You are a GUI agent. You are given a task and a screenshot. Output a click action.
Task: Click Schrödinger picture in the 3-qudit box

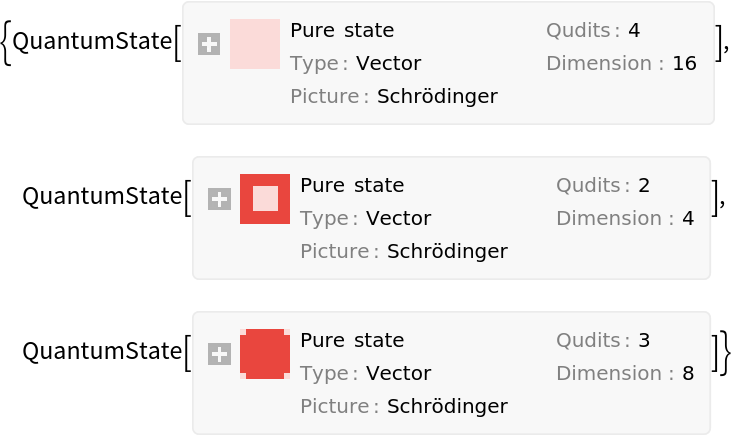click(x=447, y=406)
